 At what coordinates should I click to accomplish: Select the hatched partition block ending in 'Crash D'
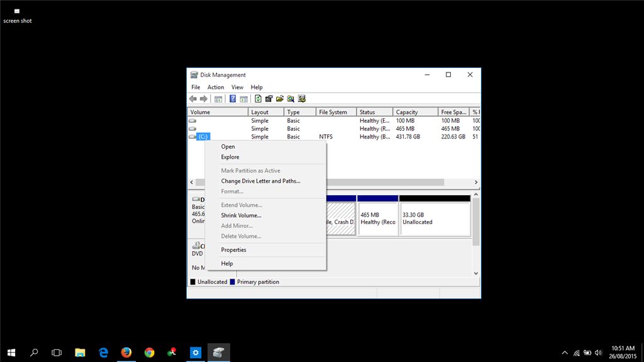pyautogui.click(x=341, y=215)
